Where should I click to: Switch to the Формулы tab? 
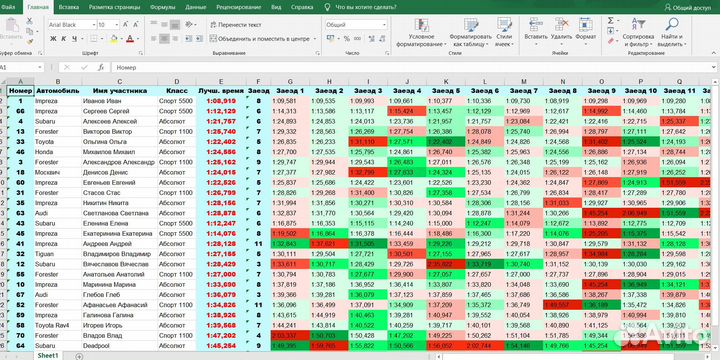[x=163, y=7]
